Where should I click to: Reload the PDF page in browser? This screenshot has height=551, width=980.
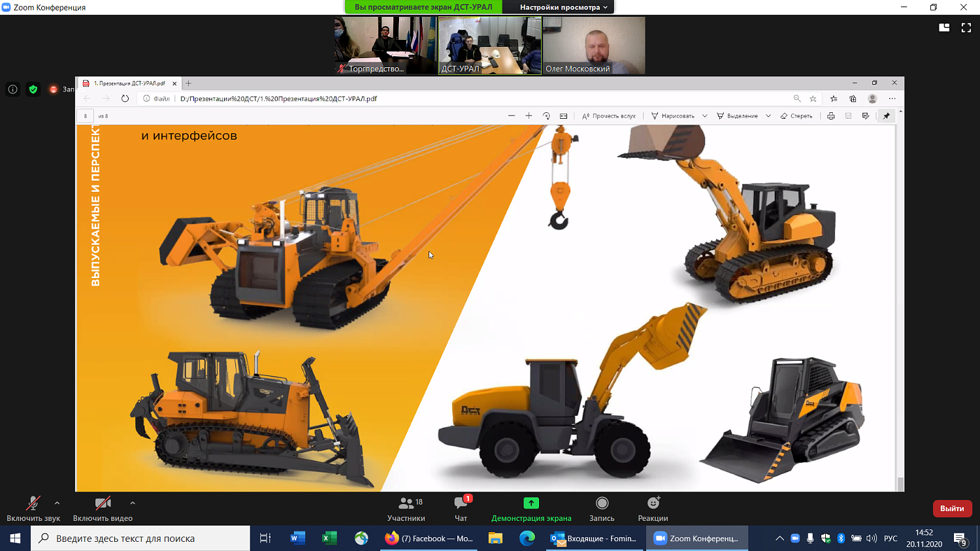click(125, 99)
